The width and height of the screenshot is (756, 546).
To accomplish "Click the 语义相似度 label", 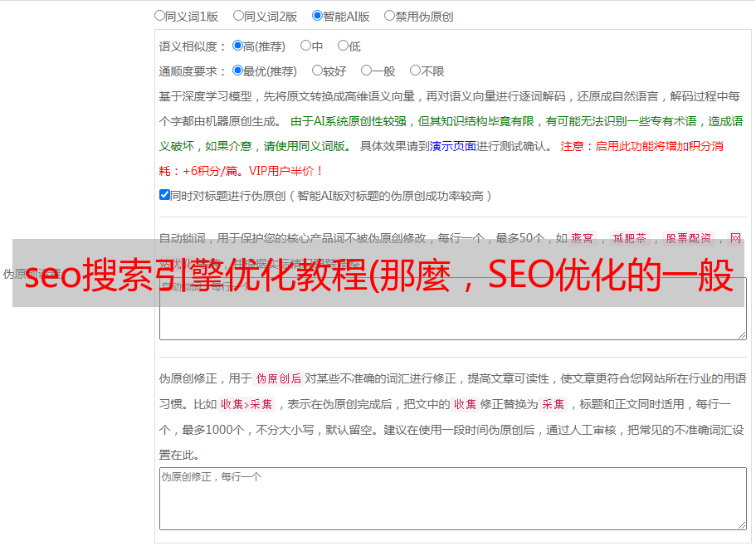I will [192, 46].
